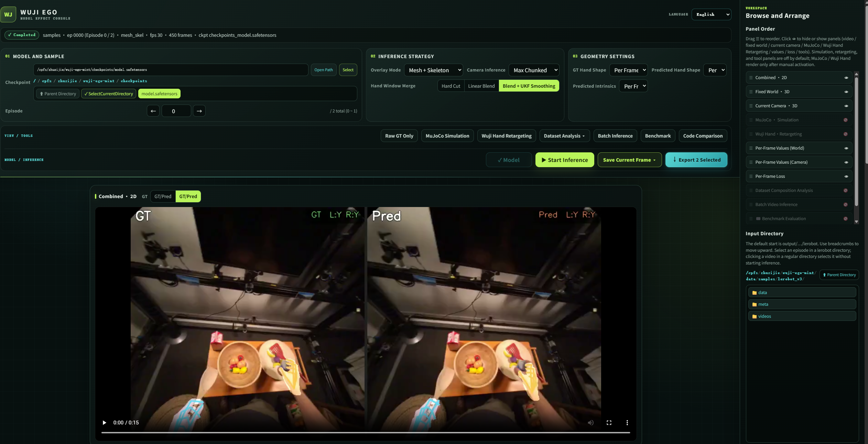Select Blend + UKF Smoothing mode

pos(529,86)
